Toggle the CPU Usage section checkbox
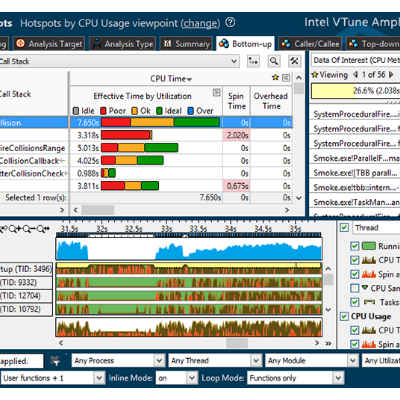 (344, 316)
